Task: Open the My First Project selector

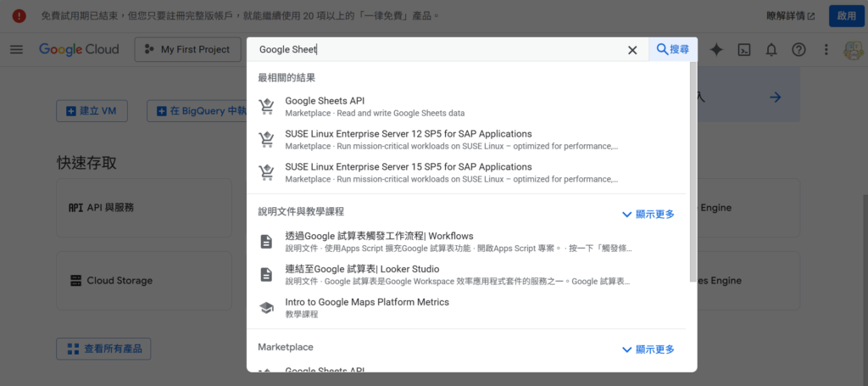Action: tap(186, 49)
